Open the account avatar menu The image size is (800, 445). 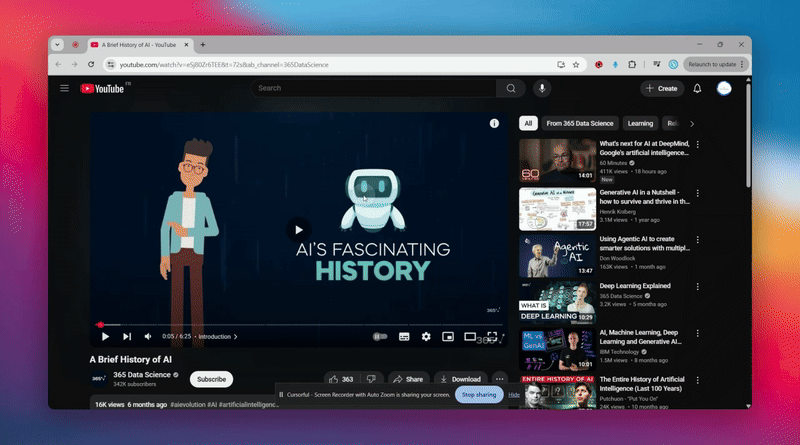(x=724, y=88)
